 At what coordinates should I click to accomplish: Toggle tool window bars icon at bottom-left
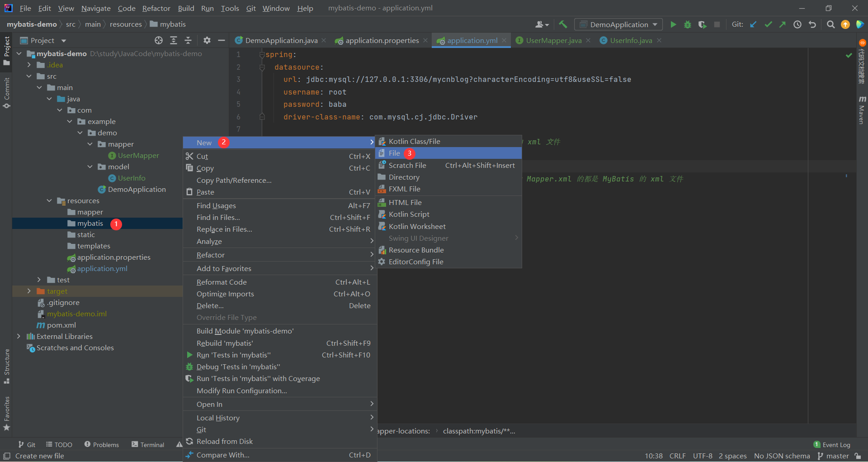click(x=7, y=456)
